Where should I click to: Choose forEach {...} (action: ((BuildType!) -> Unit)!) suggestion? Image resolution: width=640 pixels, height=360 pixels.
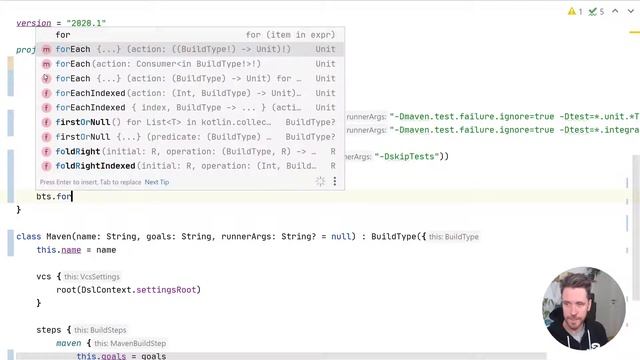[x=190, y=49]
